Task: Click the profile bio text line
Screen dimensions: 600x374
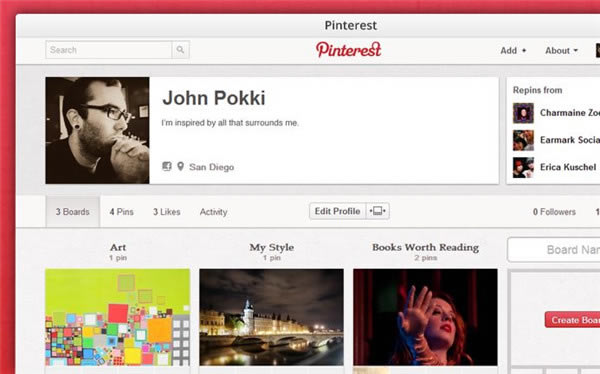Action: (x=230, y=123)
